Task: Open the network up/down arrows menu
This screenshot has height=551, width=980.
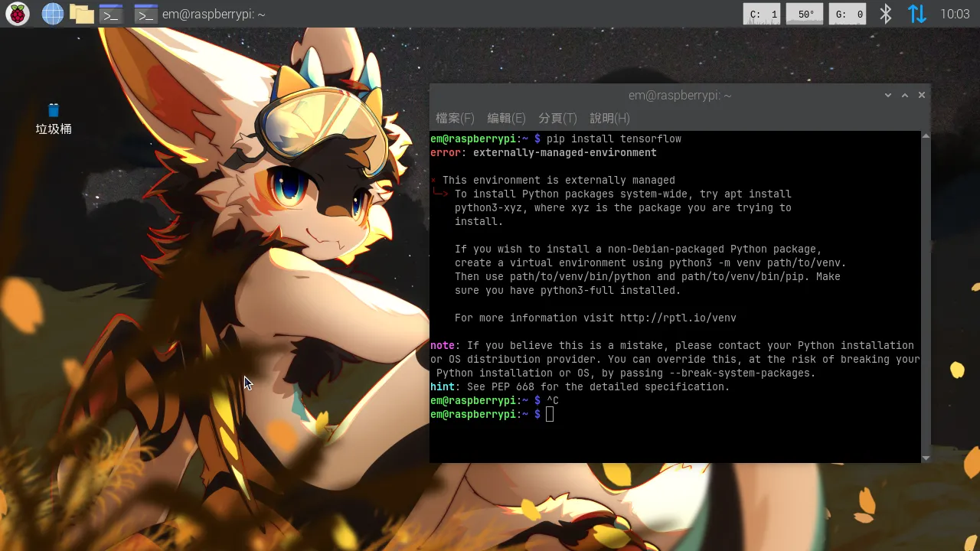Action: click(916, 14)
